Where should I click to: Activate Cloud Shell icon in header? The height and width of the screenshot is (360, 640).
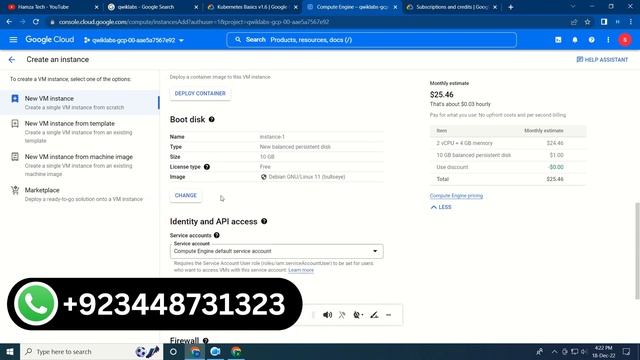(x=558, y=40)
